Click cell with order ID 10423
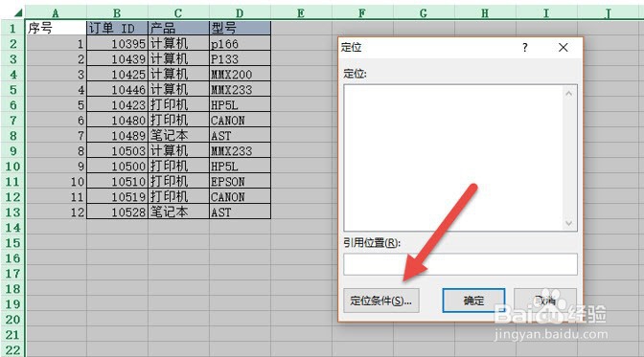644x357 pixels. 117,104
